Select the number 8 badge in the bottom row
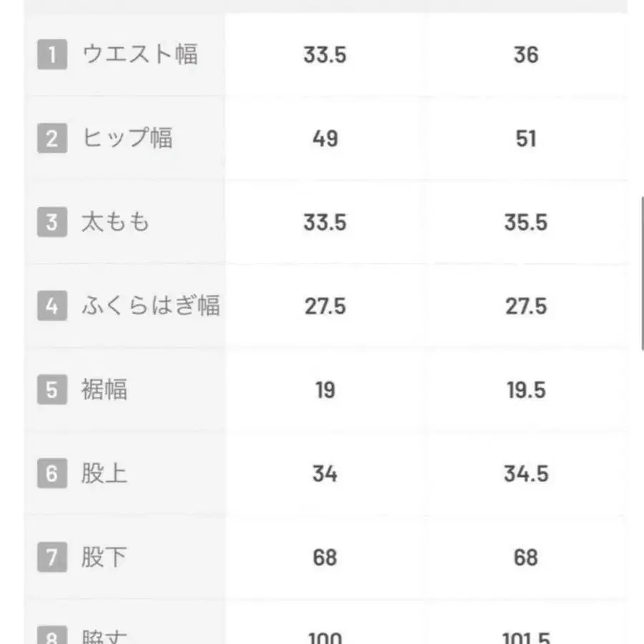 (52, 636)
